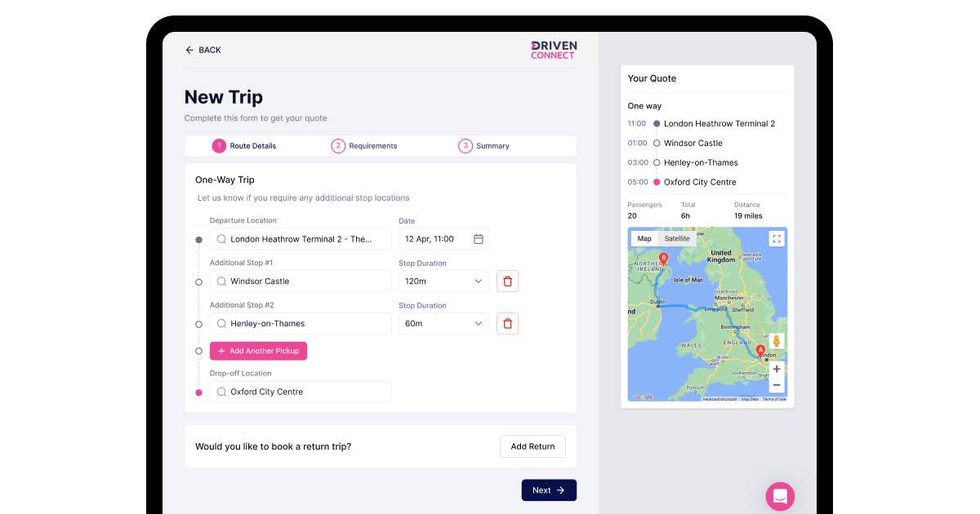
Task: Click the Total 6h value
Action: 686,216
